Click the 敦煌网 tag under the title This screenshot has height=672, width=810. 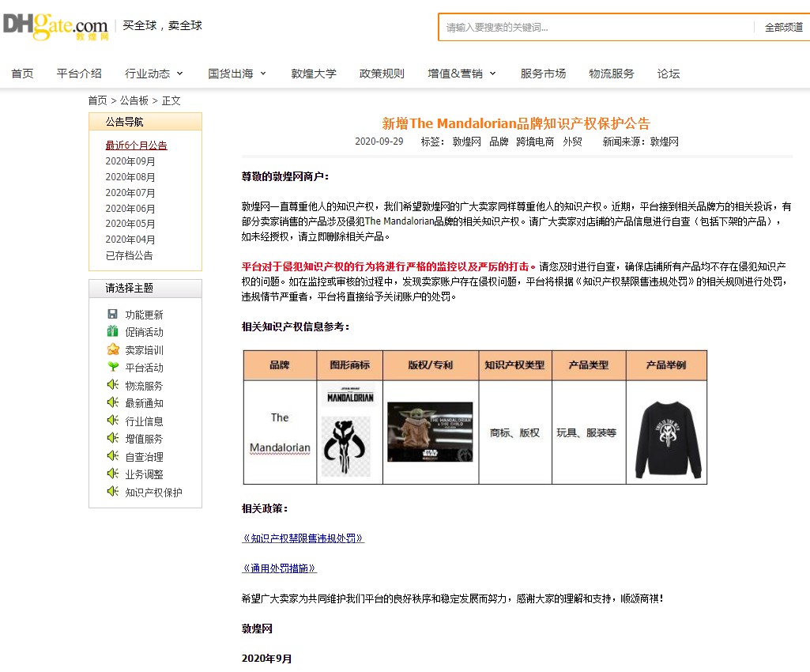coord(466,142)
